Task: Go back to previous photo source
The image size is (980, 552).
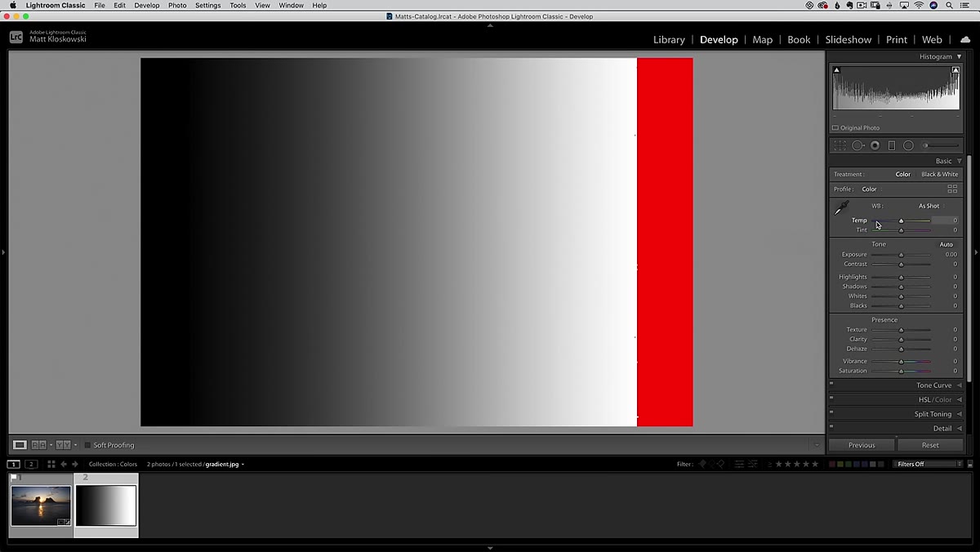Action: coord(64,464)
